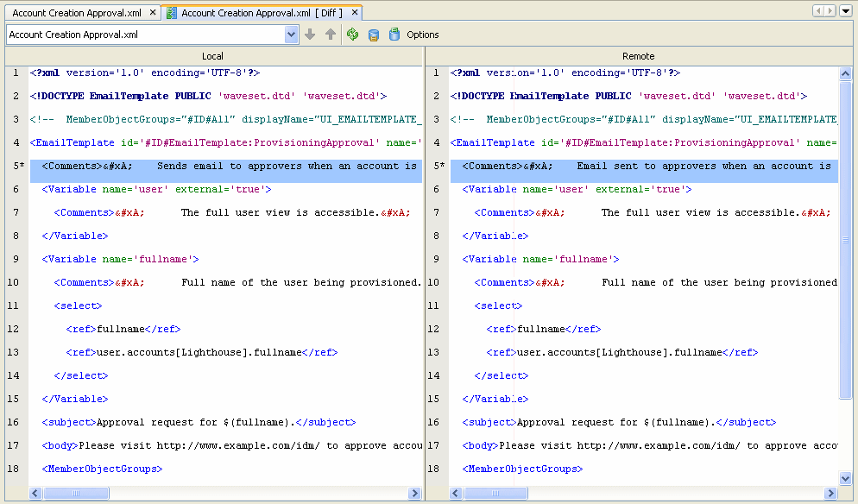Click Local <MemberObjectGroups> line 18
Image resolution: width=858 pixels, height=504 pixels.
[x=103, y=469]
